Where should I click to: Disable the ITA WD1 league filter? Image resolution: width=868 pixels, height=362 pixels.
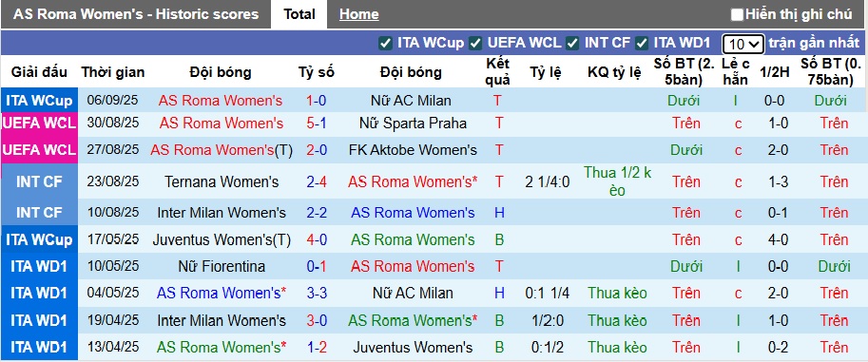642,43
